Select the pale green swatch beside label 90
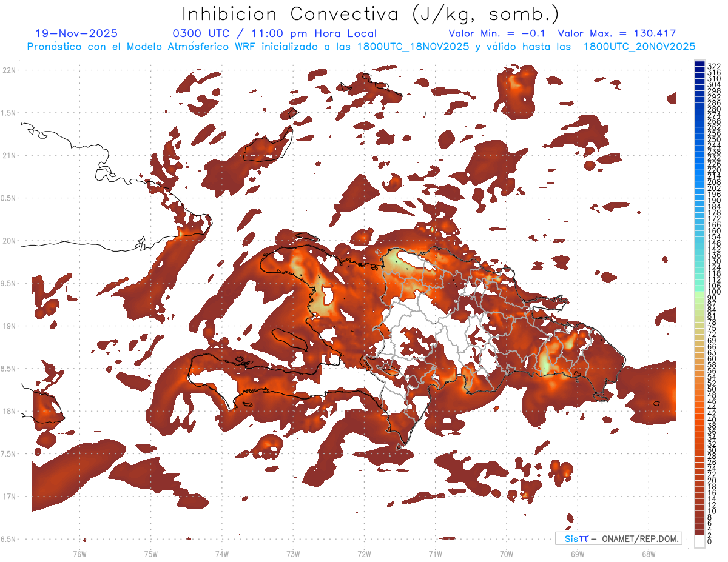 pos(700,295)
